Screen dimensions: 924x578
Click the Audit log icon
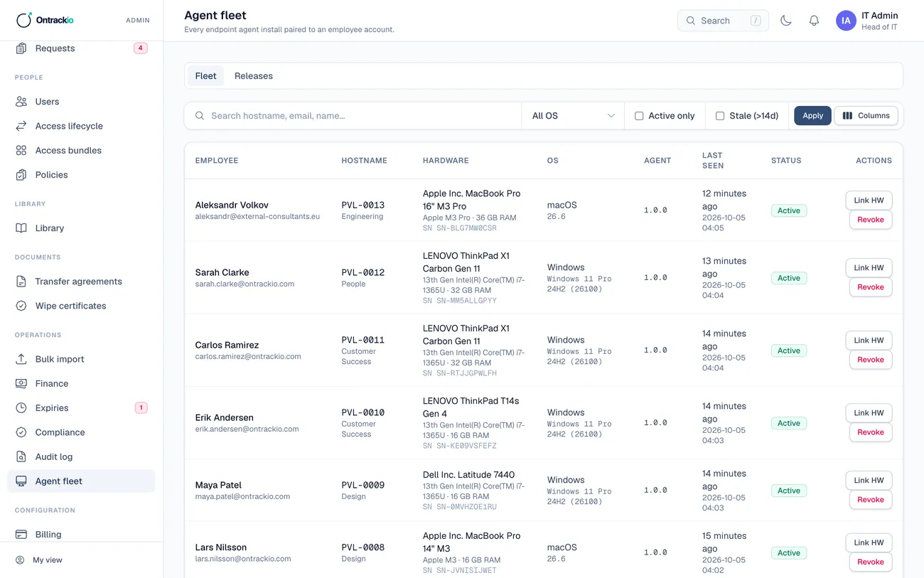[21, 456]
